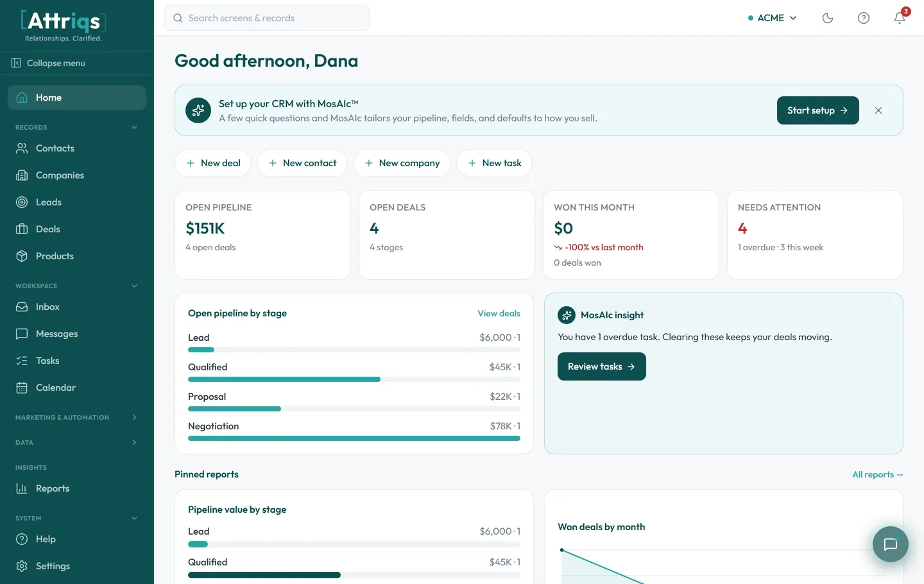Open Leads from the sidebar
This screenshot has width=924, height=584.
[x=77, y=202]
